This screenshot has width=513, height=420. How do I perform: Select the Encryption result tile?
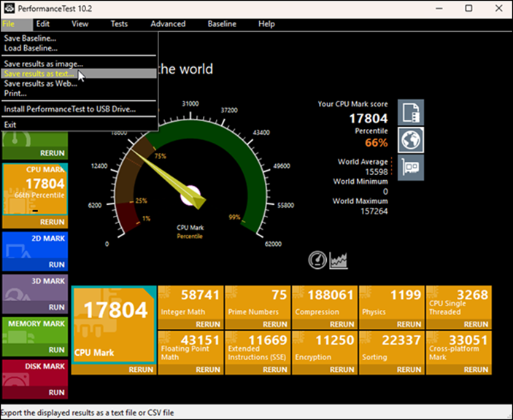tap(325, 348)
